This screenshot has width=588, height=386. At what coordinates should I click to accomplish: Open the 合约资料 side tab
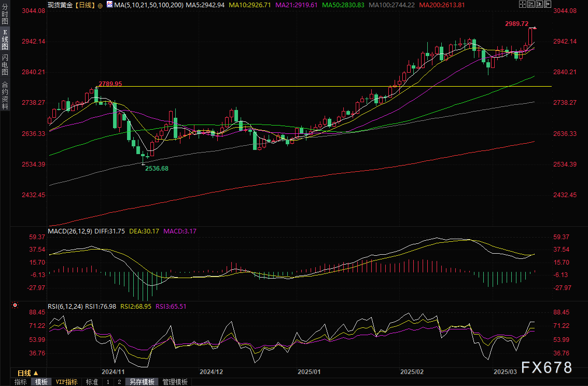pos(5,95)
